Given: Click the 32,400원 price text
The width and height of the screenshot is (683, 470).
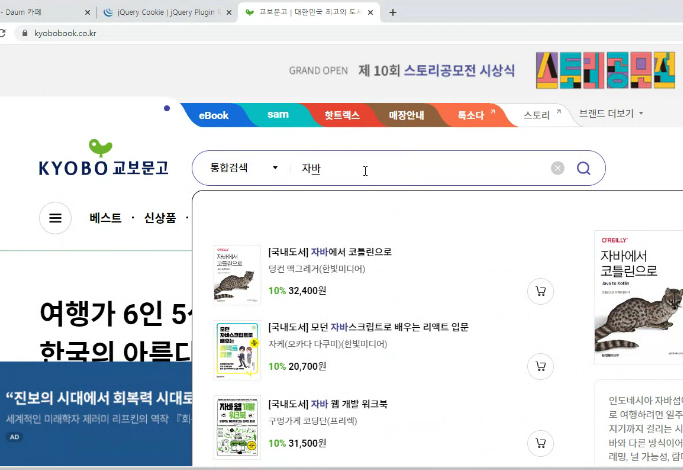Looking at the screenshot, I should pos(307,291).
